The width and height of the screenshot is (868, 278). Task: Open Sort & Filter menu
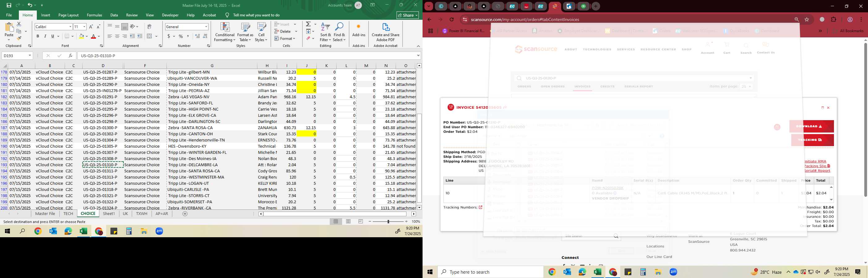click(325, 32)
